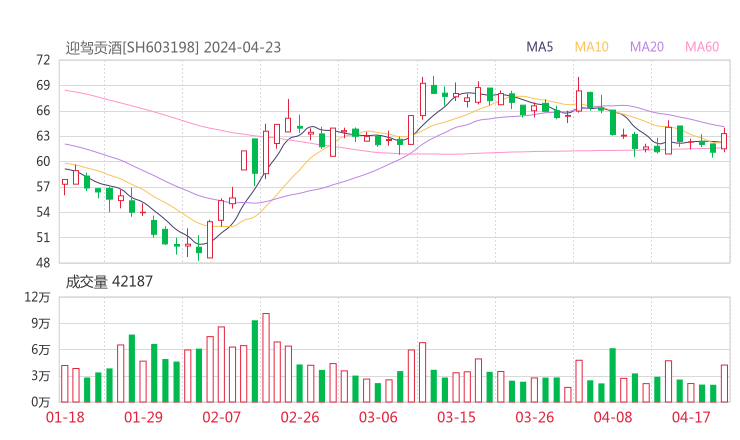
Task: Click the 63 price axis label
Action: tap(42, 136)
